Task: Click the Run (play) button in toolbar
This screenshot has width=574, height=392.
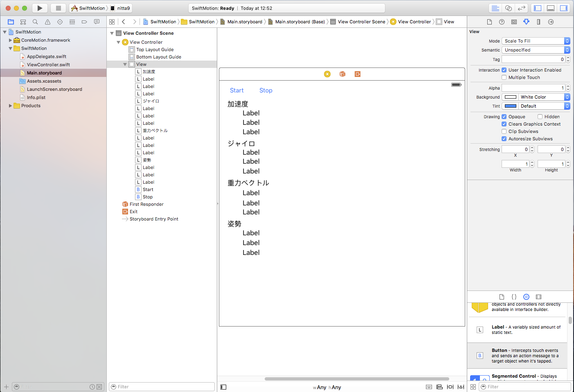Action: [40, 8]
